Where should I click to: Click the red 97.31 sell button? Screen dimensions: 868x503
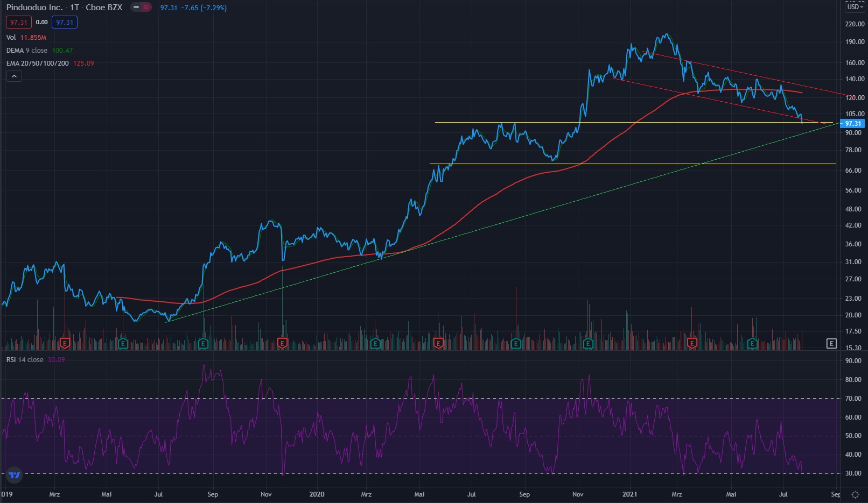click(19, 22)
